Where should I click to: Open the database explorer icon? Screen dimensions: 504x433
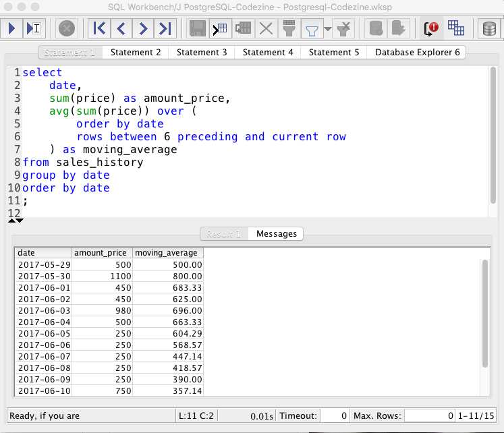(x=489, y=28)
